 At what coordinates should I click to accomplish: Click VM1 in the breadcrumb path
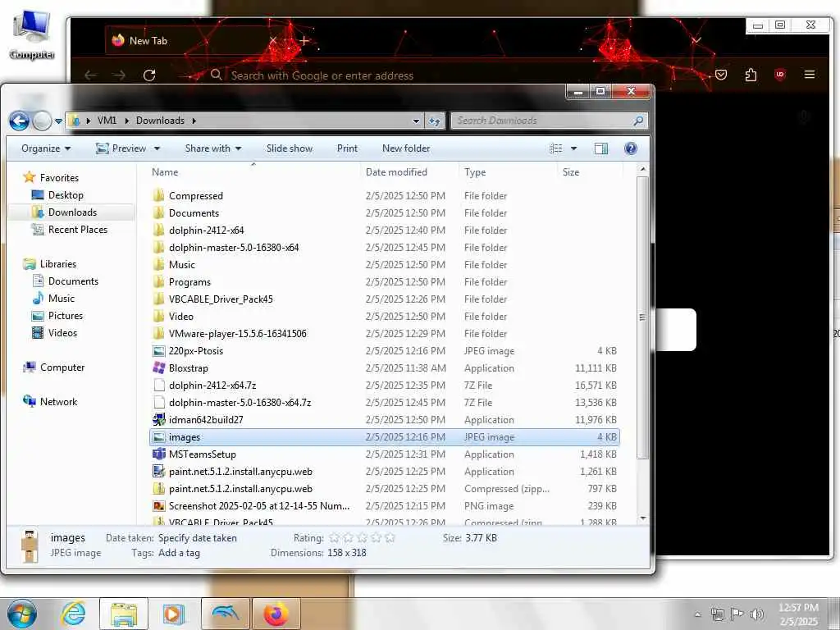tap(107, 121)
